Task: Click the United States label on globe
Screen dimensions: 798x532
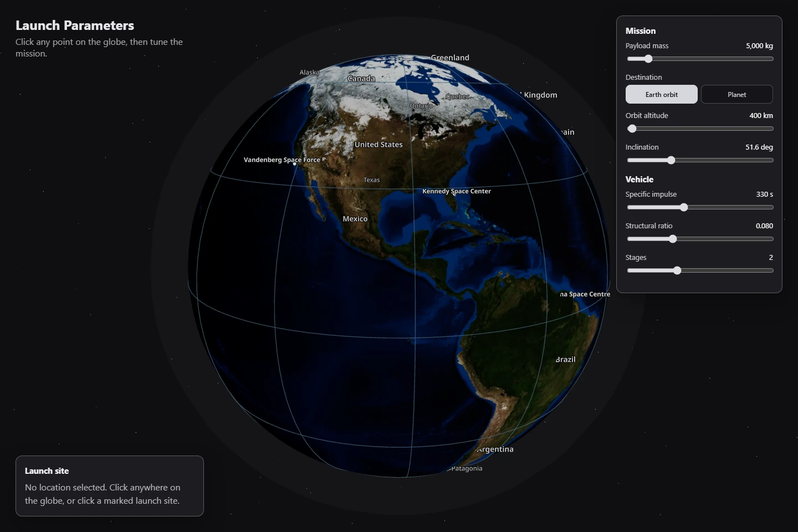Action: (378, 145)
